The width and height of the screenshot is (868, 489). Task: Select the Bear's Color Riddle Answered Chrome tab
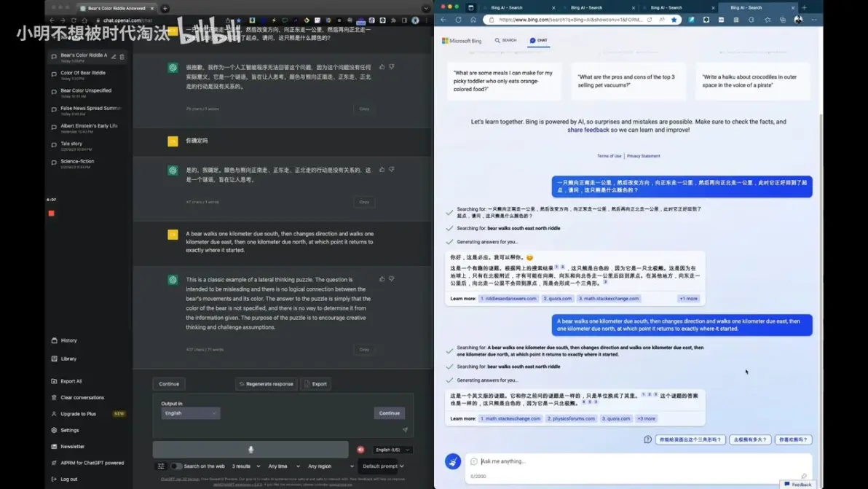[x=117, y=8]
